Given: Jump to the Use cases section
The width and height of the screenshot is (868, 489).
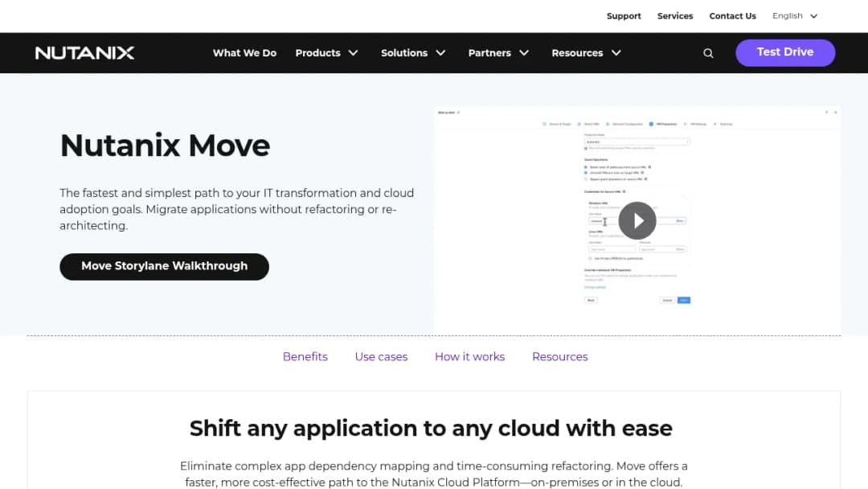Looking at the screenshot, I should (381, 356).
